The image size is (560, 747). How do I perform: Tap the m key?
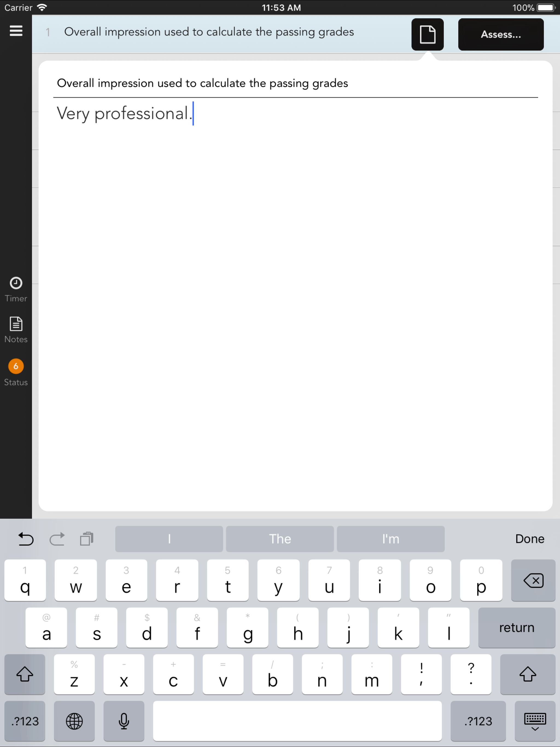[x=372, y=674]
